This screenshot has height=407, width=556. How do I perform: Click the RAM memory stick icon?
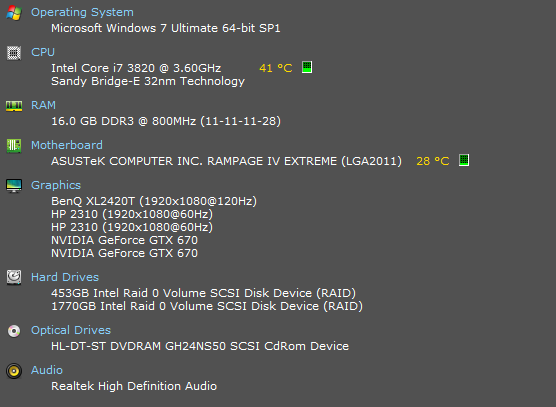point(14,106)
